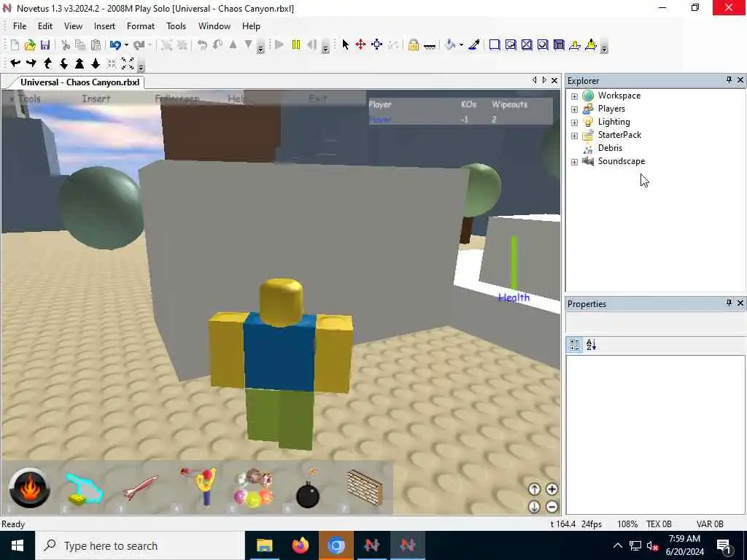Select Debris in the Explorer
This screenshot has width=747, height=560.
(610, 148)
